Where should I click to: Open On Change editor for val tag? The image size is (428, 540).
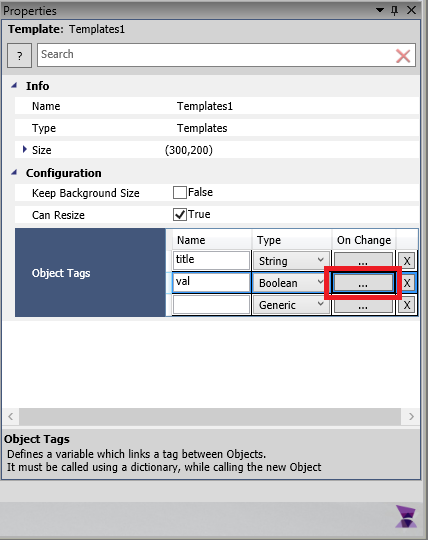363,283
